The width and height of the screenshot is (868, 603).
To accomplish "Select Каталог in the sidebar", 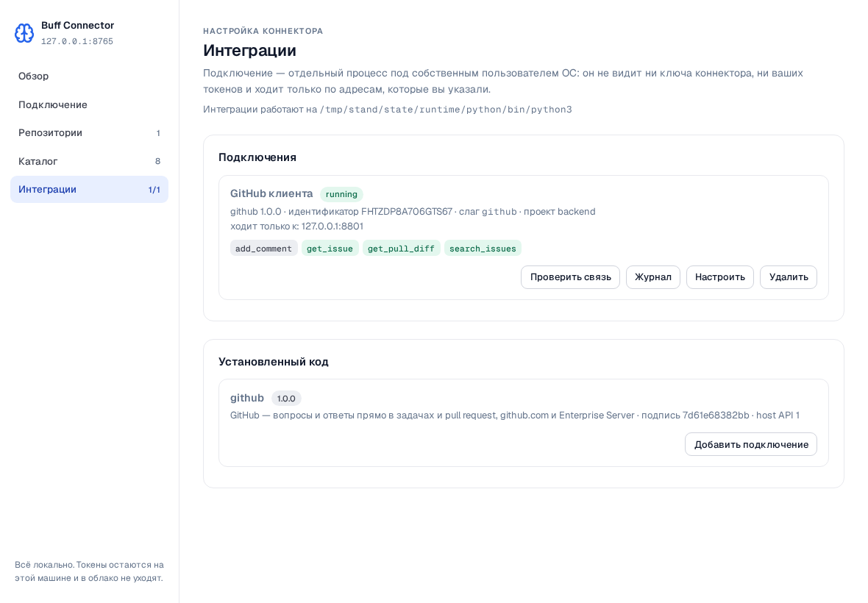I will click(x=89, y=161).
